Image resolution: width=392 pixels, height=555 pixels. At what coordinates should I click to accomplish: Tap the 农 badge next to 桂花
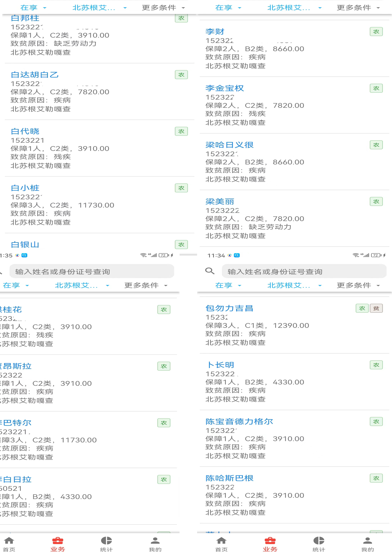coord(164,309)
